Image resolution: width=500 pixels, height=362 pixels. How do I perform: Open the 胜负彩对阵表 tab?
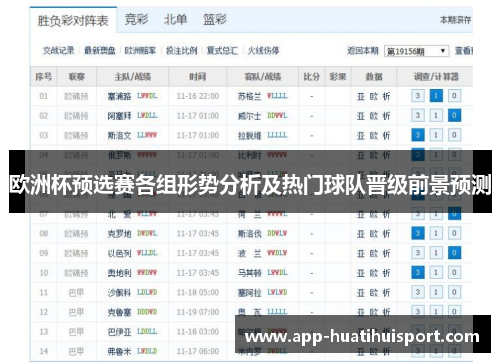[73, 21]
